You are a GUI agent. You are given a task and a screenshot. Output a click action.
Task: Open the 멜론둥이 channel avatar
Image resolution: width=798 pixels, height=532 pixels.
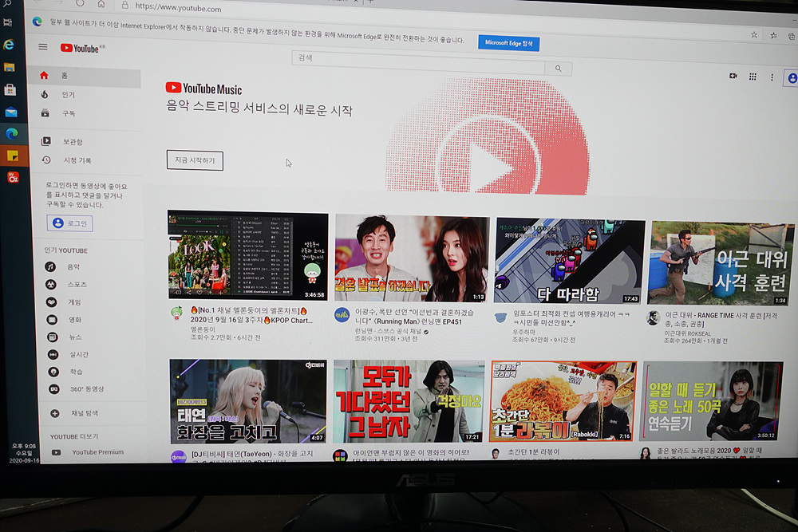[176, 313]
